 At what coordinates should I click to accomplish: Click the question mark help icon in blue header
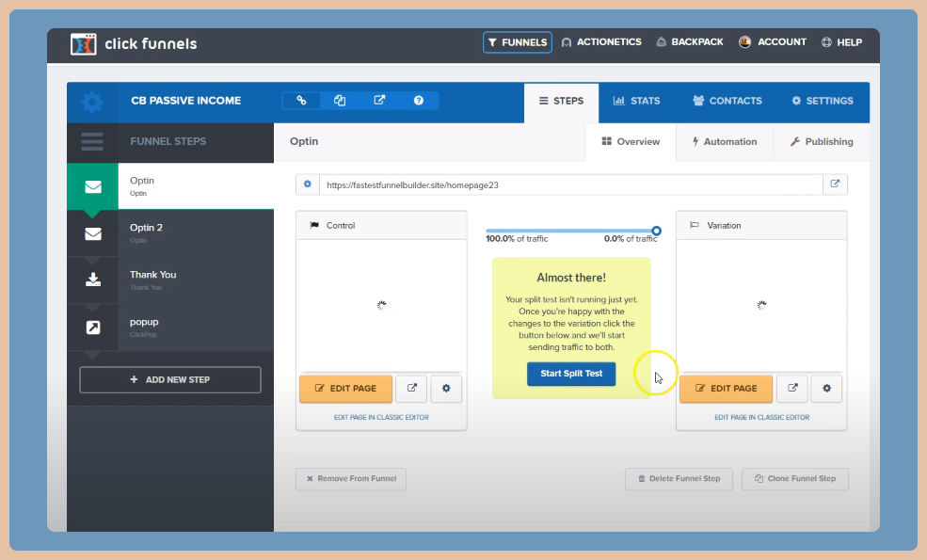pos(419,101)
